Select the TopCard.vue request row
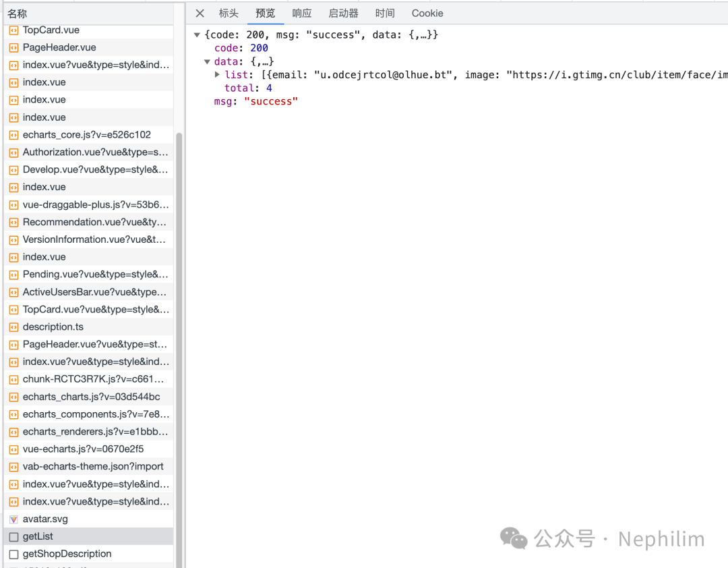Viewport: 728px width, 568px height. pos(88,30)
